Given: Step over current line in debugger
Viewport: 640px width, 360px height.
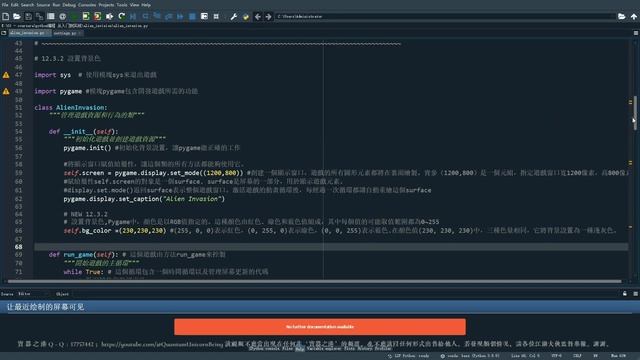Looking at the screenshot, I should tap(145, 16).
